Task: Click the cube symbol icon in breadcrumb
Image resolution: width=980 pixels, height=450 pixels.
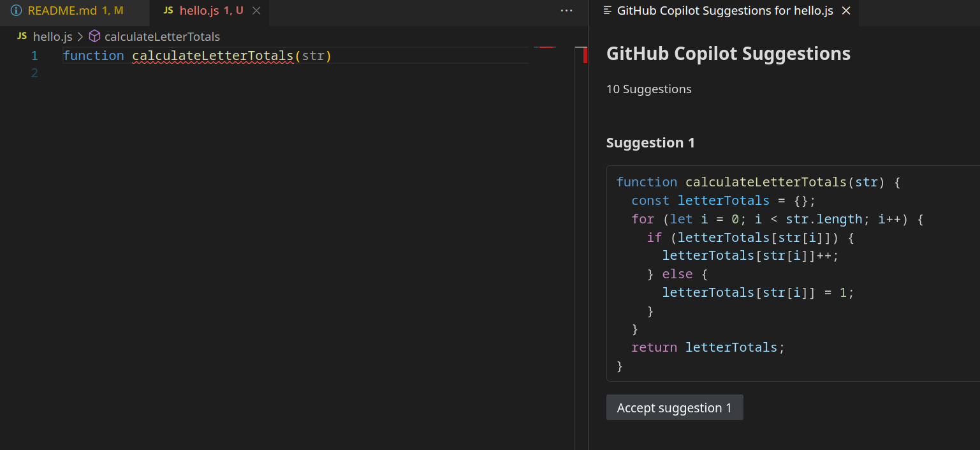Action: [94, 36]
